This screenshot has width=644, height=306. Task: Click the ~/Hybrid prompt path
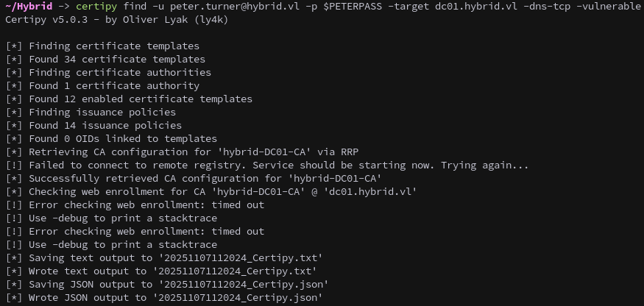(x=29, y=7)
